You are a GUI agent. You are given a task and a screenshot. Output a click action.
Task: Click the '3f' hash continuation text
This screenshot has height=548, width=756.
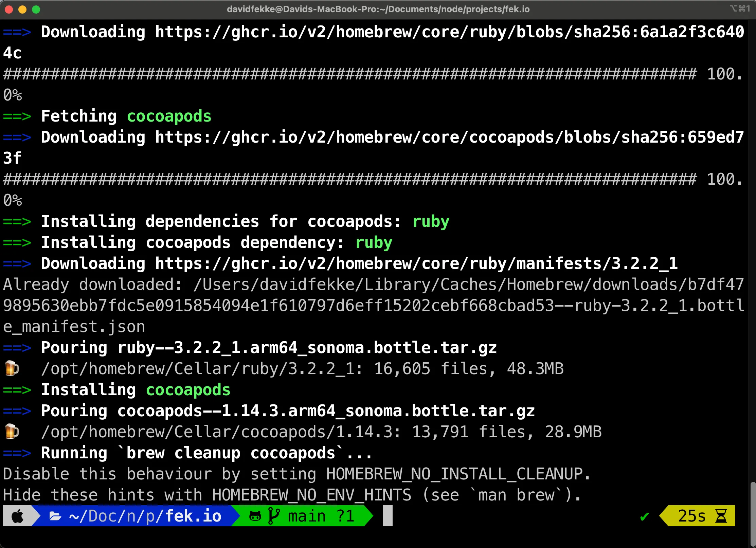pyautogui.click(x=12, y=159)
